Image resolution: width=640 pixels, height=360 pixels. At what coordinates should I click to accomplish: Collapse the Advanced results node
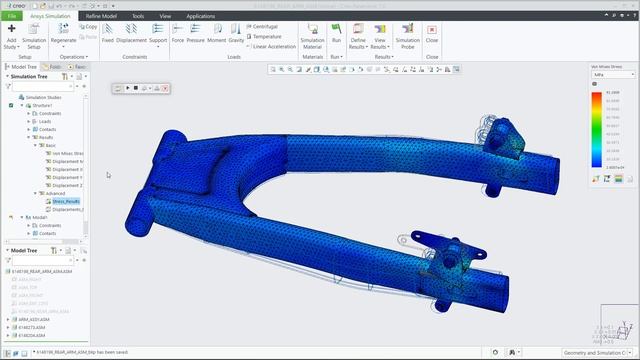point(35,193)
